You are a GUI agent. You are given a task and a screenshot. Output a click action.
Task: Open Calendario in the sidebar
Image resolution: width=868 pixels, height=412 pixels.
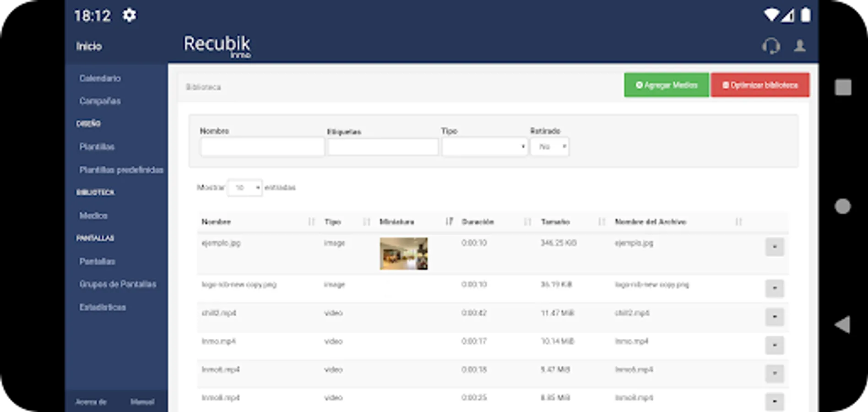[x=100, y=78]
